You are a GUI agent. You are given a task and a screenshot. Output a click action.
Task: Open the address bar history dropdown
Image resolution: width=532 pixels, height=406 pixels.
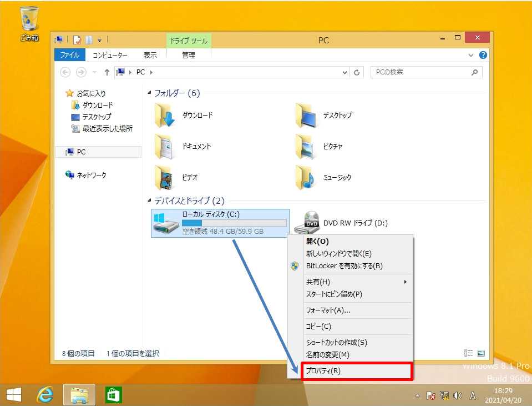point(344,72)
